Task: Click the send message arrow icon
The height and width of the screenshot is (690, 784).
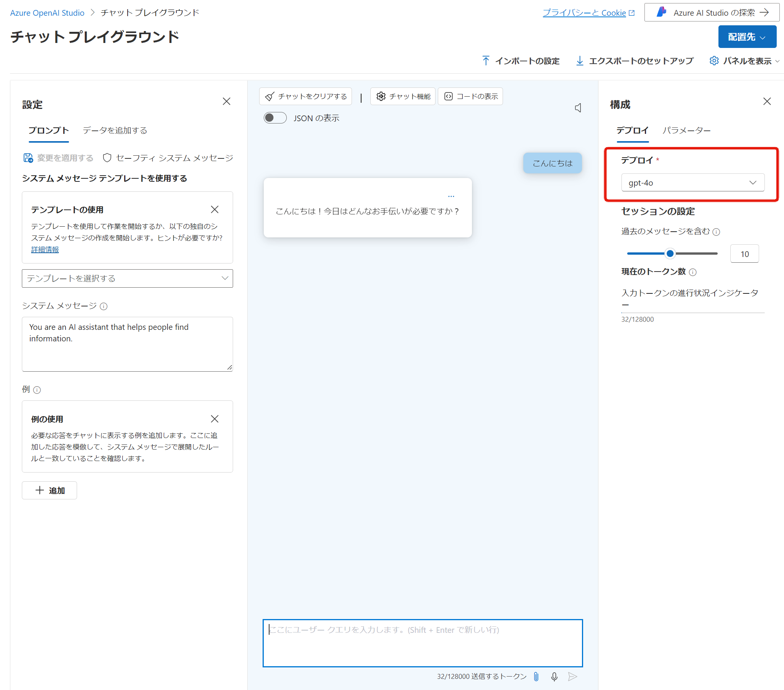Action: click(572, 677)
